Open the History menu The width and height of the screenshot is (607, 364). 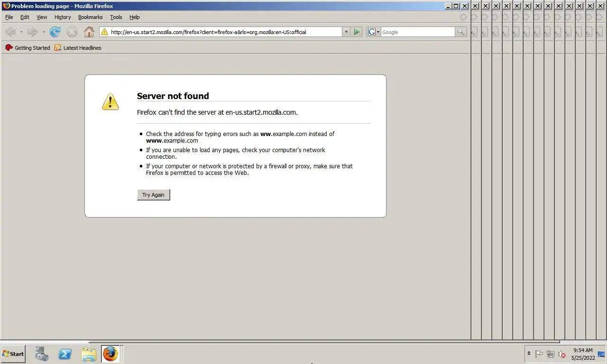(63, 17)
